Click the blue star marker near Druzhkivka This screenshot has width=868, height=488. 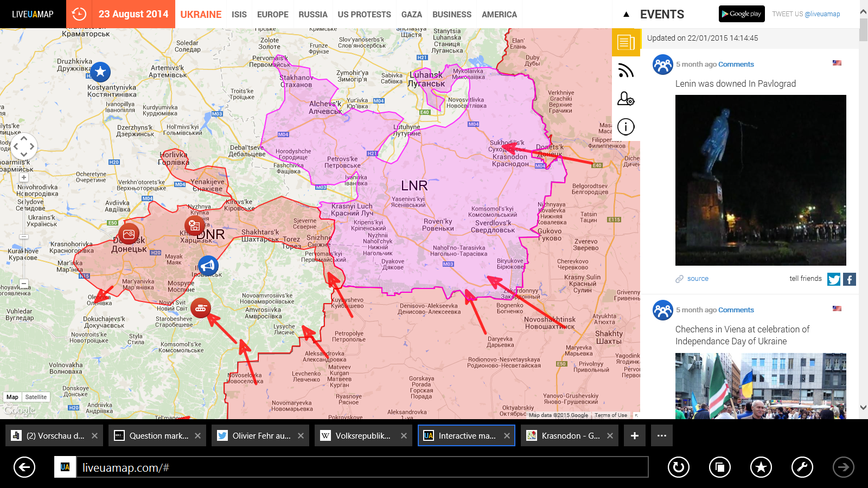coord(100,72)
